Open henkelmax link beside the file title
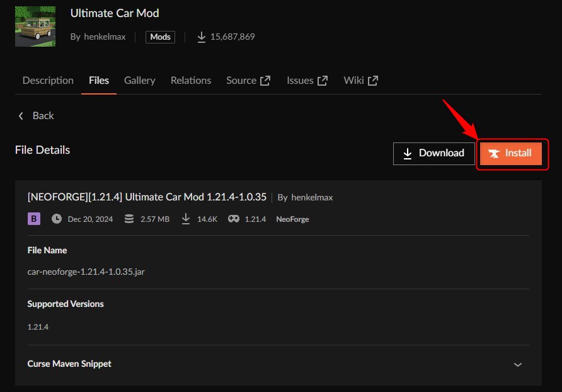 click(x=312, y=197)
